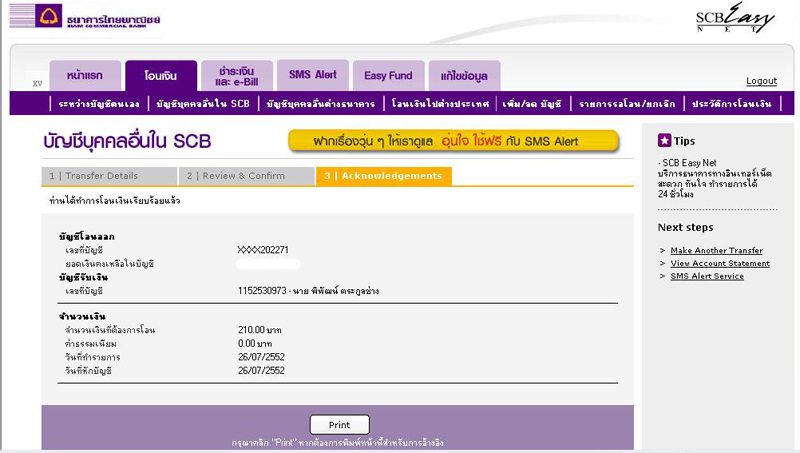Switch to the SMS Alert tab
The height and width of the screenshot is (453, 800).
313,75
